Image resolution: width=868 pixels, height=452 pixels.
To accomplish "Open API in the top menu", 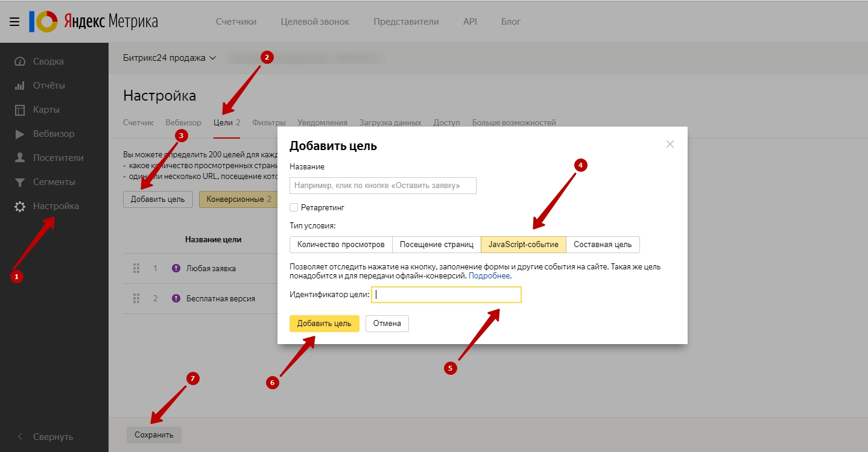I will (x=470, y=22).
